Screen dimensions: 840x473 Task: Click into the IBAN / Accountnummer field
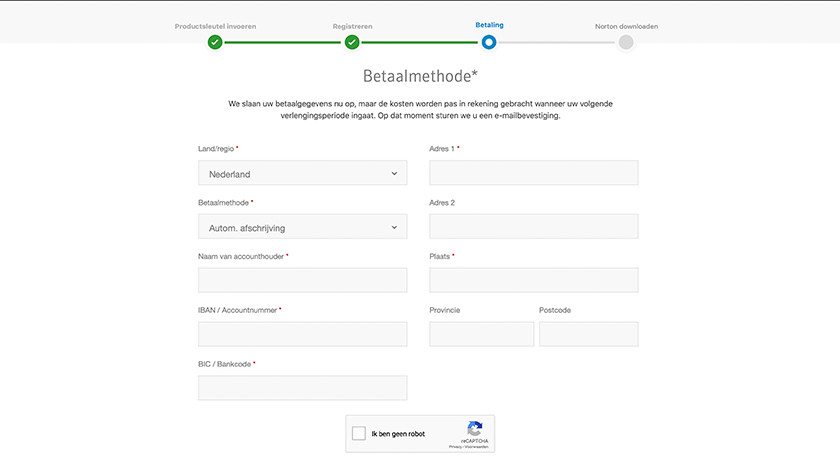click(302, 334)
